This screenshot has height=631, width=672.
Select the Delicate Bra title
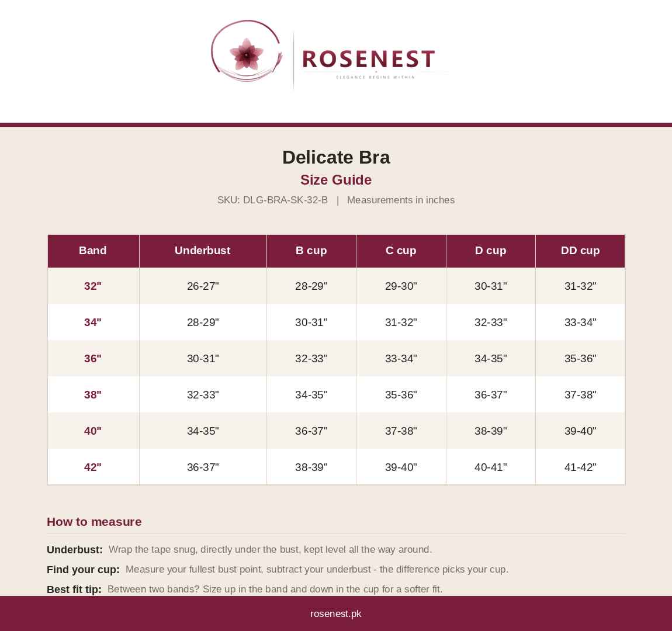pyautogui.click(x=336, y=157)
